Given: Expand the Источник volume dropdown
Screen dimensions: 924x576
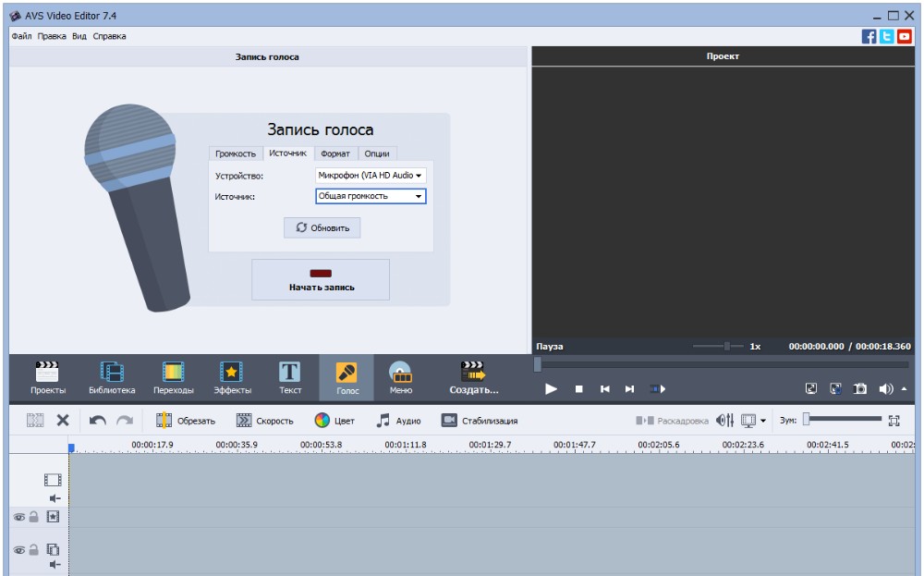Looking at the screenshot, I should [x=419, y=196].
